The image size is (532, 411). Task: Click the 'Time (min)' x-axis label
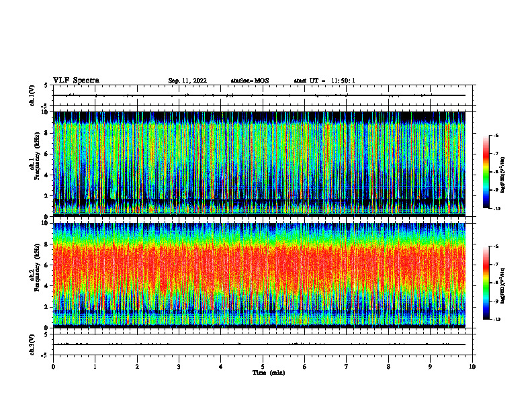(x=269, y=373)
